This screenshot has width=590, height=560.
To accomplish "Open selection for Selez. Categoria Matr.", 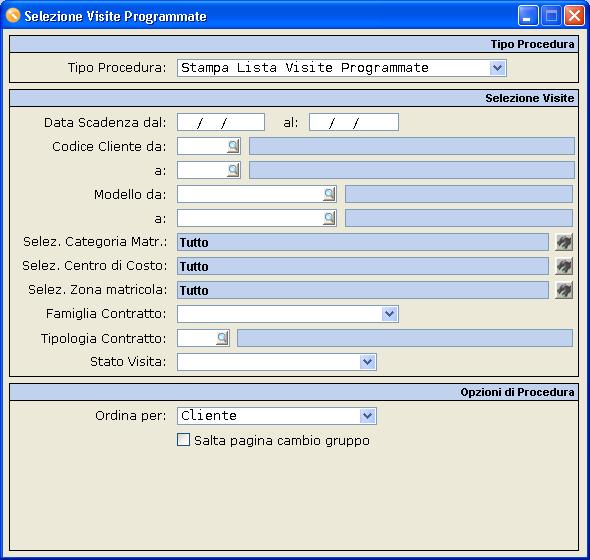I will [564, 242].
